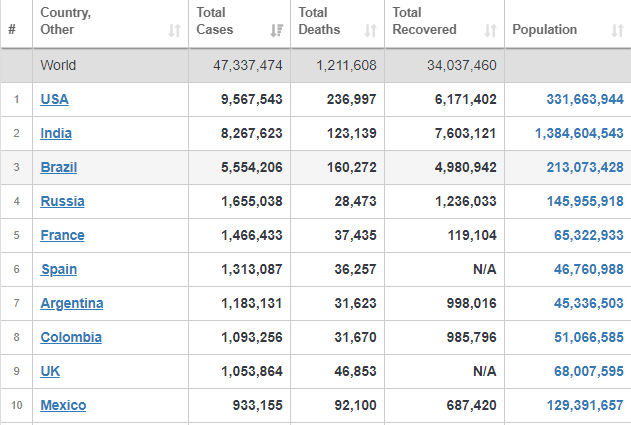The image size is (631, 425).
Task: Select Russia total deaths 28,473
Action: pos(355,201)
